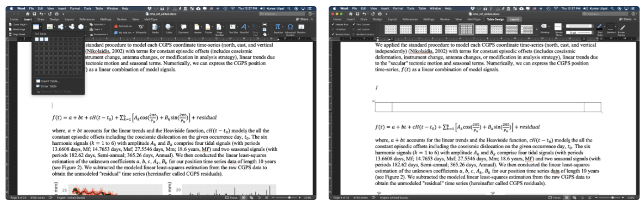Click Header icon in left window ribbon
This screenshot has height=205, width=644.
[x=197, y=26]
